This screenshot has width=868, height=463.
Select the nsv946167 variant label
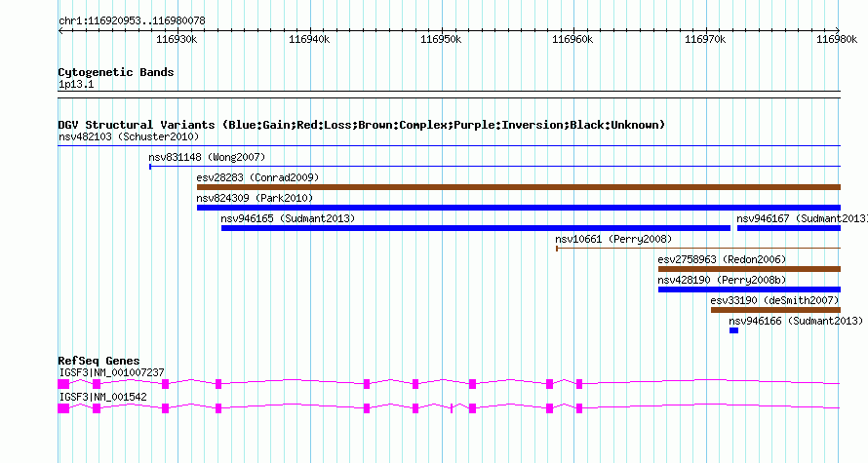(x=802, y=218)
